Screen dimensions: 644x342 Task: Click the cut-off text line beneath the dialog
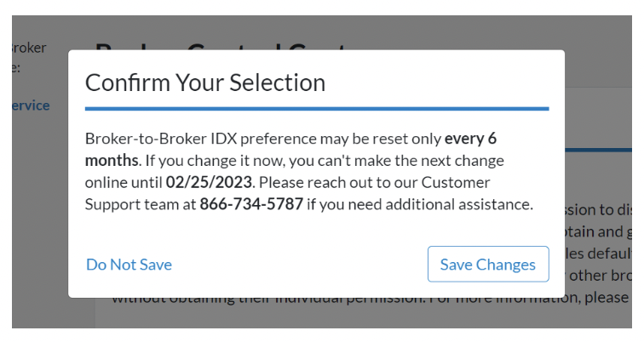click(370, 299)
